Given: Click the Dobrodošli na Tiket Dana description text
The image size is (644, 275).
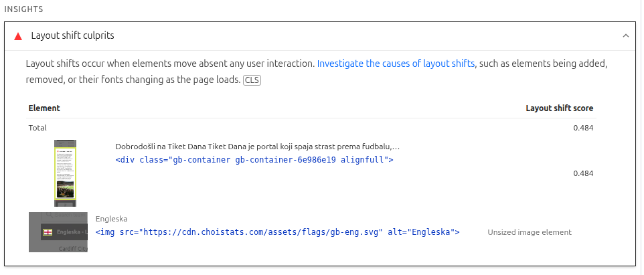Looking at the screenshot, I should click(x=258, y=147).
